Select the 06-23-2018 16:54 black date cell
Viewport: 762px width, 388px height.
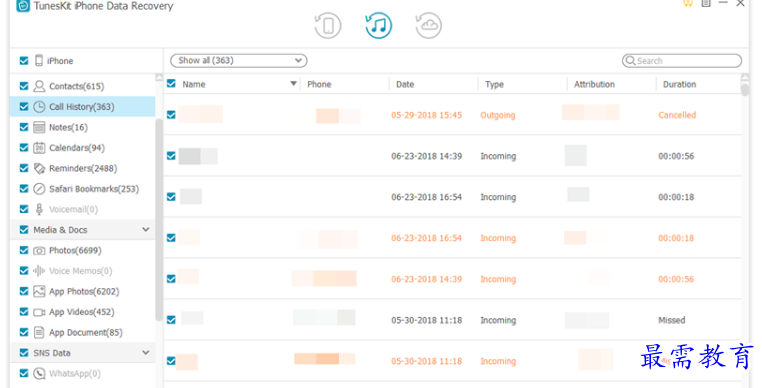coord(427,197)
